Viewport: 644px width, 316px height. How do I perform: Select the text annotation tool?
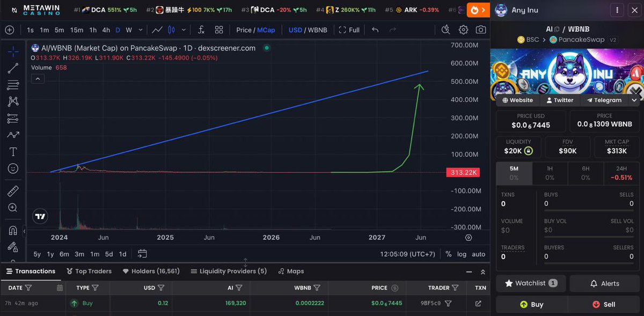[x=13, y=152]
